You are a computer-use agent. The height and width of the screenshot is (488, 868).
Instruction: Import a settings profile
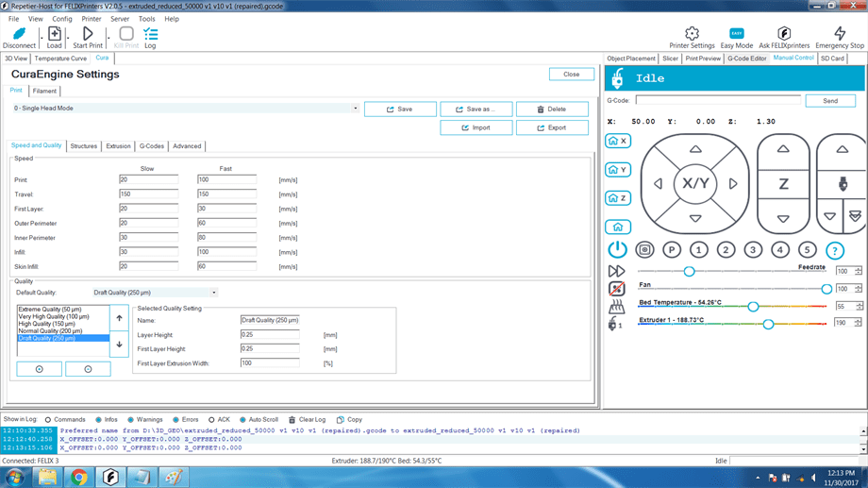(476, 127)
